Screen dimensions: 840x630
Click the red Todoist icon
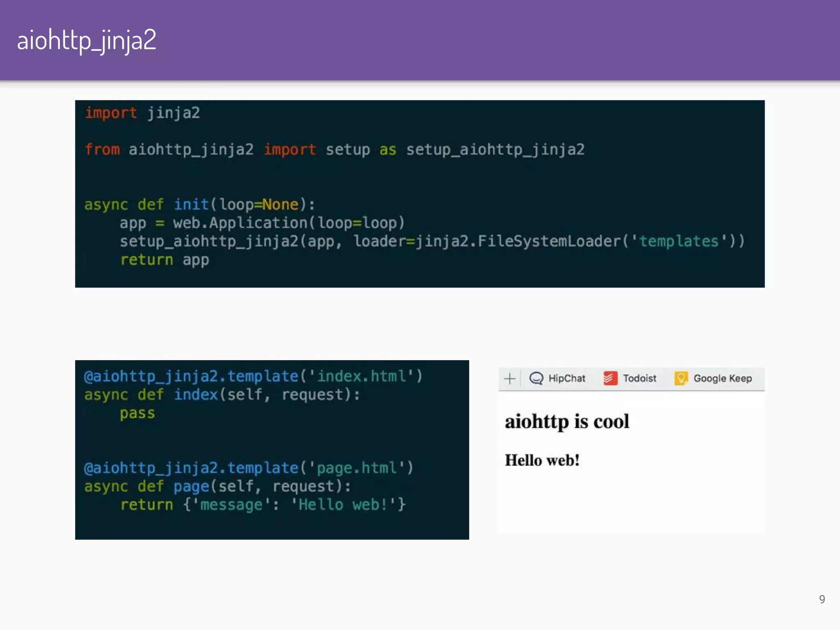[610, 378]
